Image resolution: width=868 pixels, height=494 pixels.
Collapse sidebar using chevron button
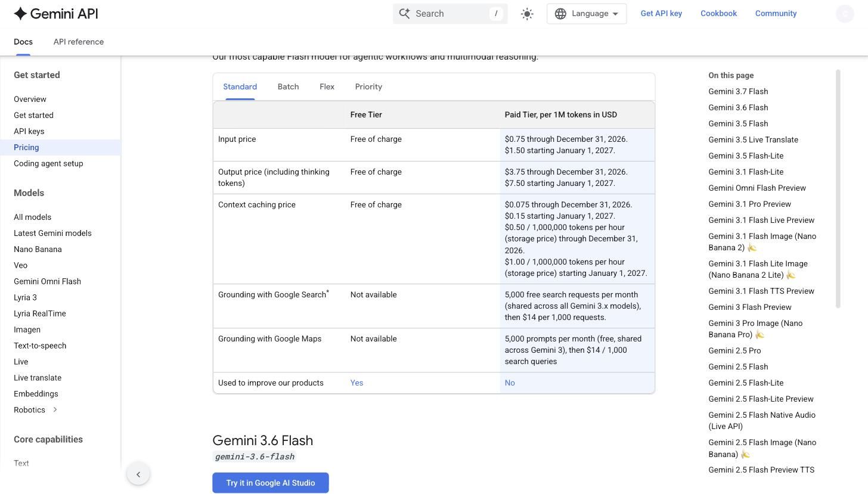pyautogui.click(x=138, y=474)
